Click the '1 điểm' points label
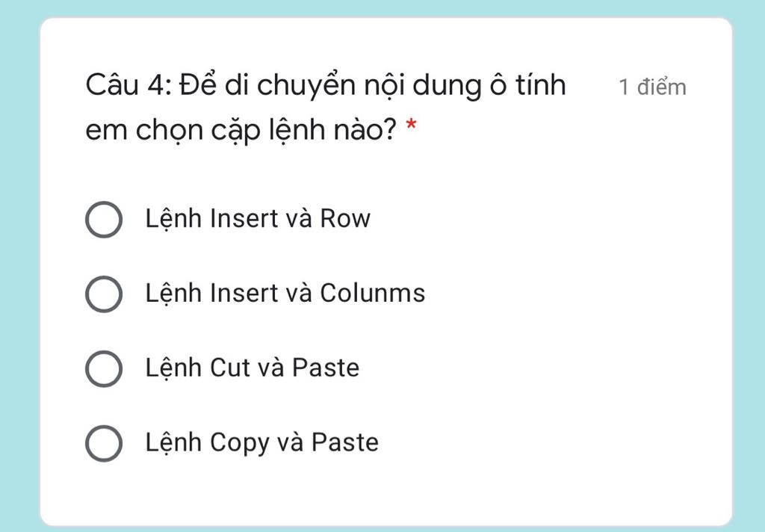This screenshot has height=532, width=765. tap(652, 87)
